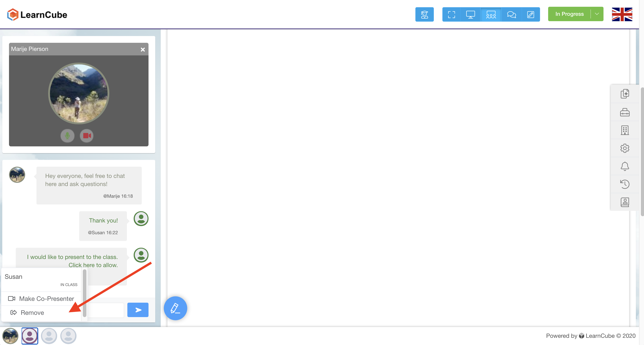Viewport: 644px width, 345px height.
Task: Open class history with the clock icon
Action: [x=625, y=184]
